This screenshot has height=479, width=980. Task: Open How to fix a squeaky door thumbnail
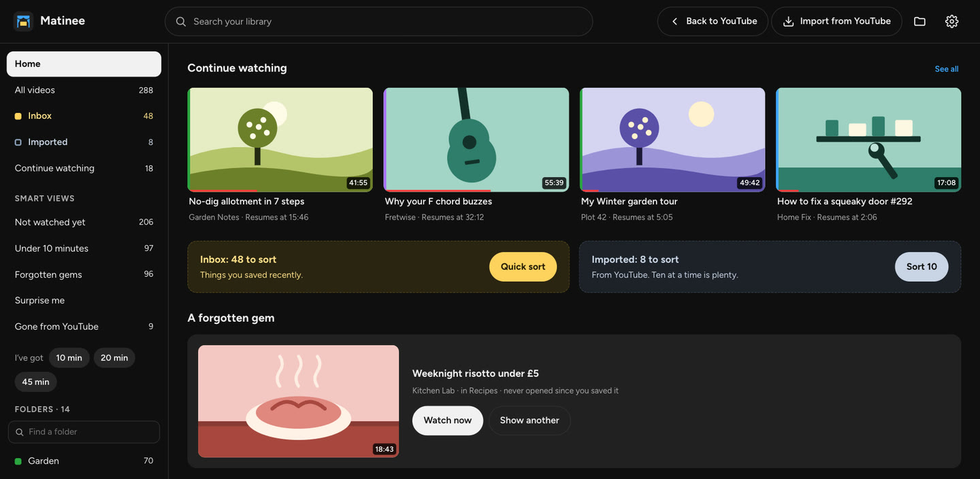[x=868, y=139]
